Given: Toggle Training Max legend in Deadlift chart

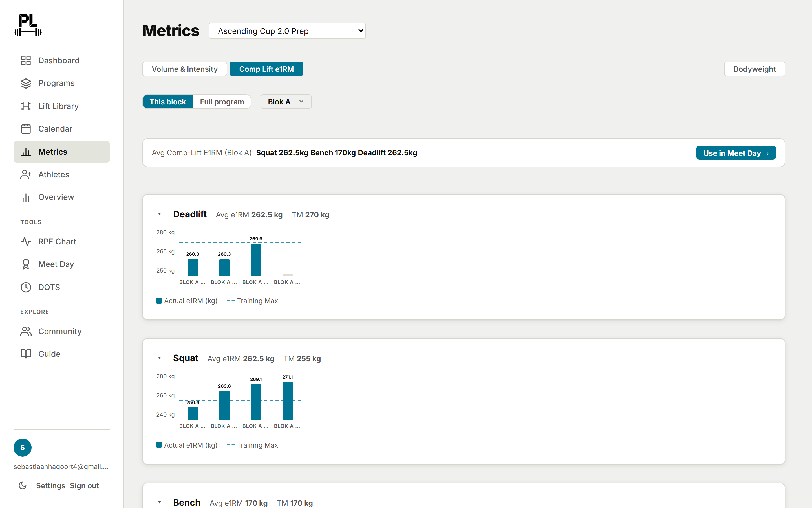Looking at the screenshot, I should click(x=252, y=301).
